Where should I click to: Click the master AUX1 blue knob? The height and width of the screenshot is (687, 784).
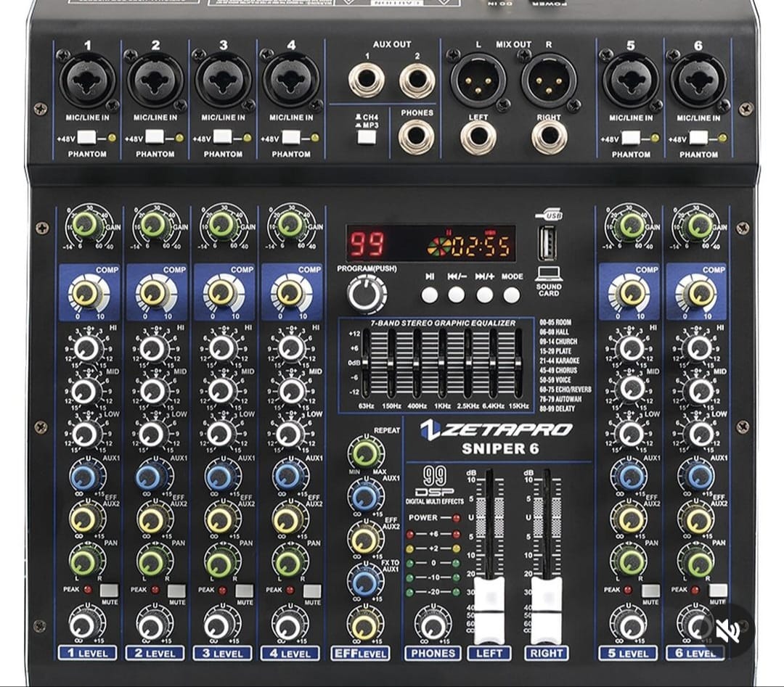[x=365, y=497]
